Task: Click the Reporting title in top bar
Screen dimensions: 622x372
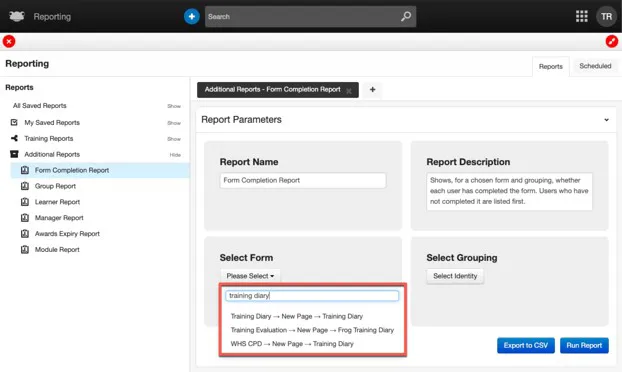Action: pyautogui.click(x=52, y=17)
